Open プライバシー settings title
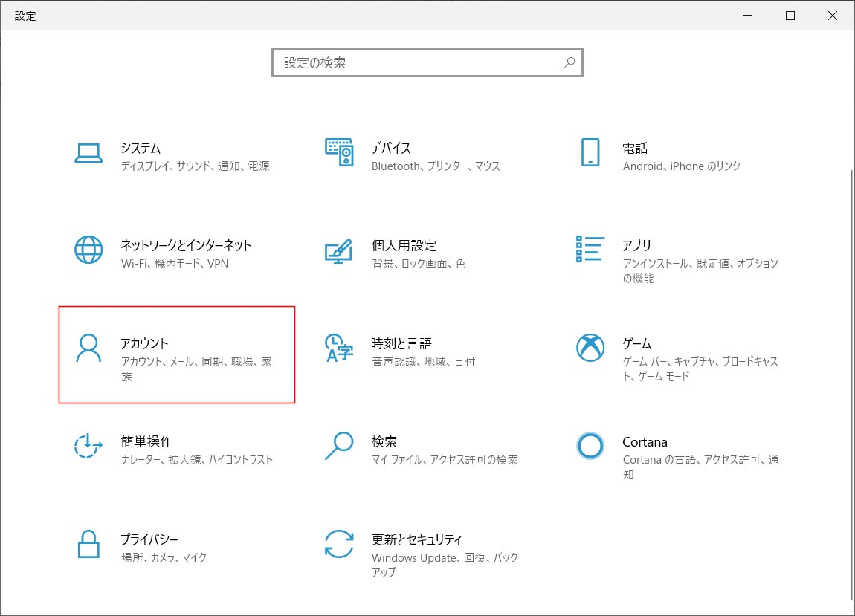Viewport: 855px width, 616px height. click(x=149, y=539)
